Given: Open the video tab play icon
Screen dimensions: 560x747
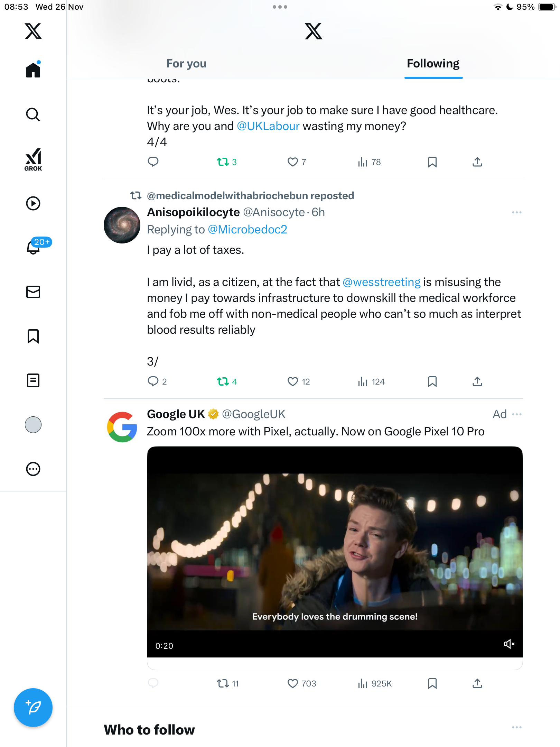Looking at the screenshot, I should coord(33,203).
